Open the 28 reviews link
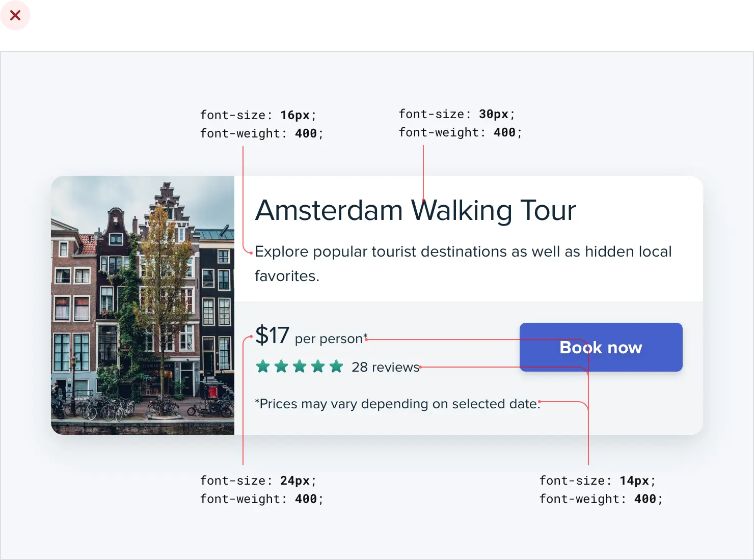 385,367
